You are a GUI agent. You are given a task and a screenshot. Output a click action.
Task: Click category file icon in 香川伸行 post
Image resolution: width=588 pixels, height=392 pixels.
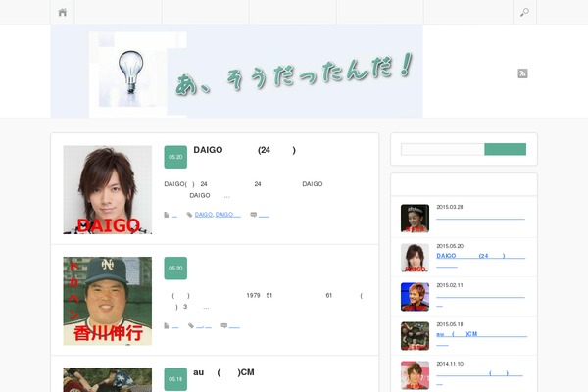(167, 325)
